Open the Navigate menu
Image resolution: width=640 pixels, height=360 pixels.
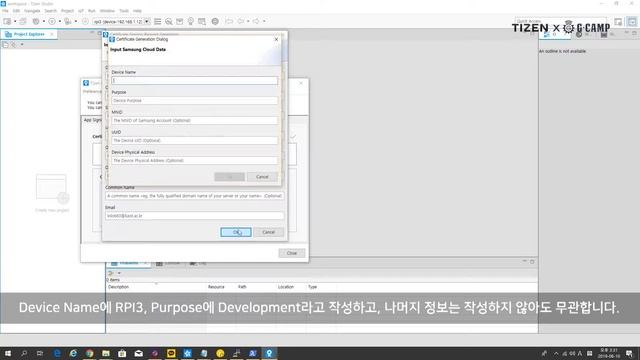point(32,11)
